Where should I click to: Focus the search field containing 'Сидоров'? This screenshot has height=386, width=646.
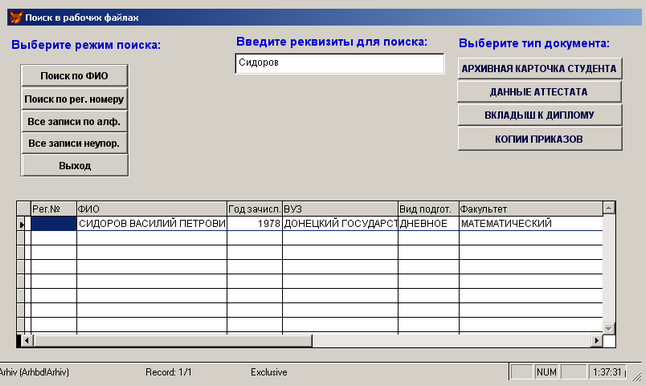[339, 63]
